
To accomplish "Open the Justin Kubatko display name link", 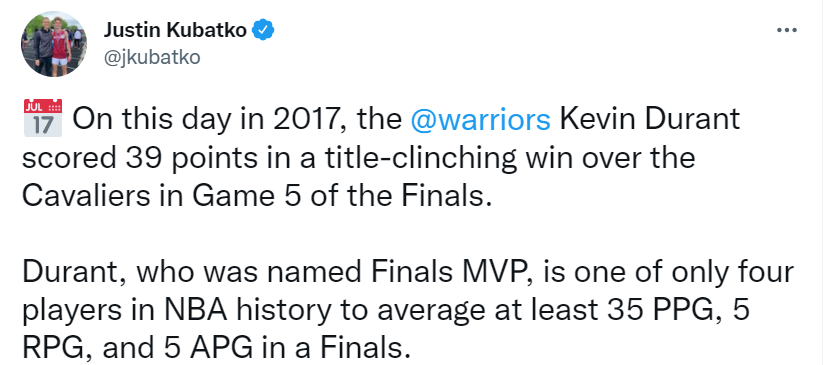I will [x=175, y=31].
